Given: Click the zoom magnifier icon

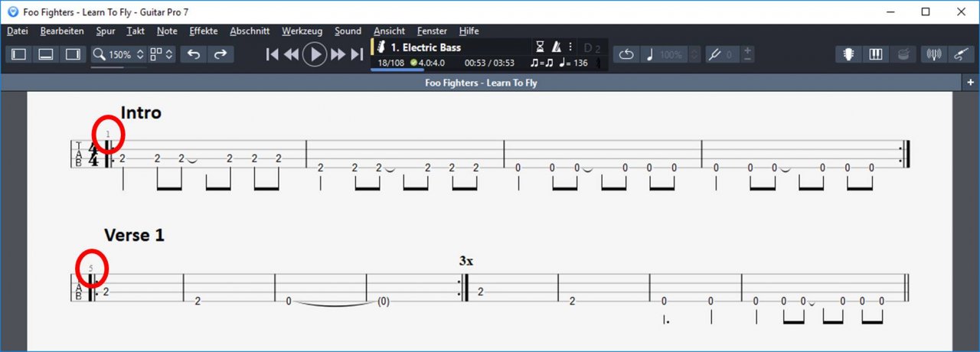Looking at the screenshot, I should (x=99, y=54).
